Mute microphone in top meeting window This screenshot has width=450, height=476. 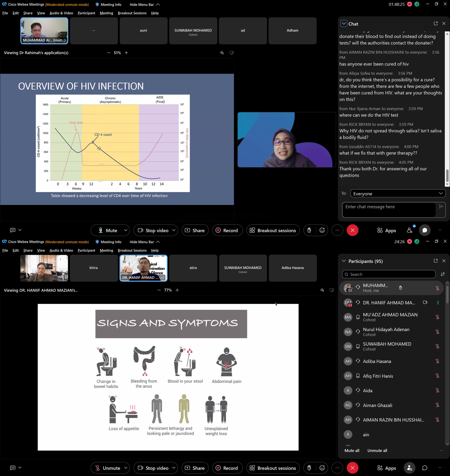tap(108, 230)
